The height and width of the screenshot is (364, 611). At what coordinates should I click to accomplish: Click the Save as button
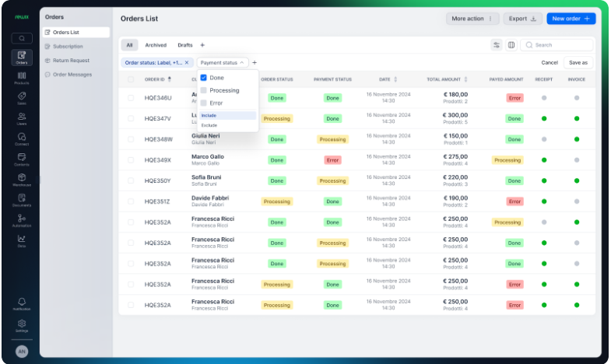tap(578, 62)
